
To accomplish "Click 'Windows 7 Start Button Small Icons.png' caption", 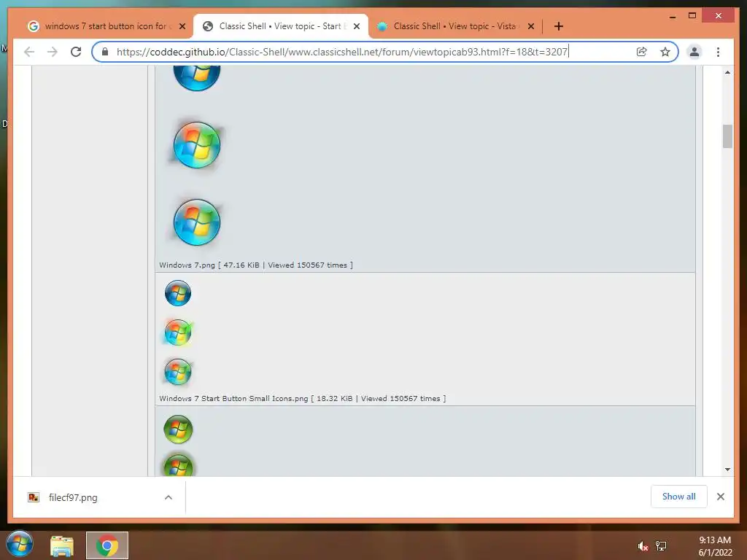I will (233, 399).
